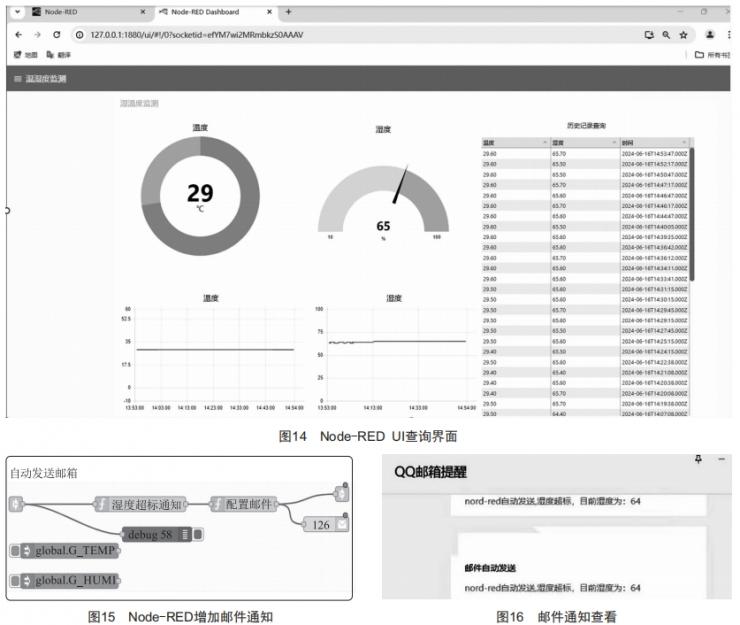
Task: Select the link out node above 126
Action: (342, 494)
